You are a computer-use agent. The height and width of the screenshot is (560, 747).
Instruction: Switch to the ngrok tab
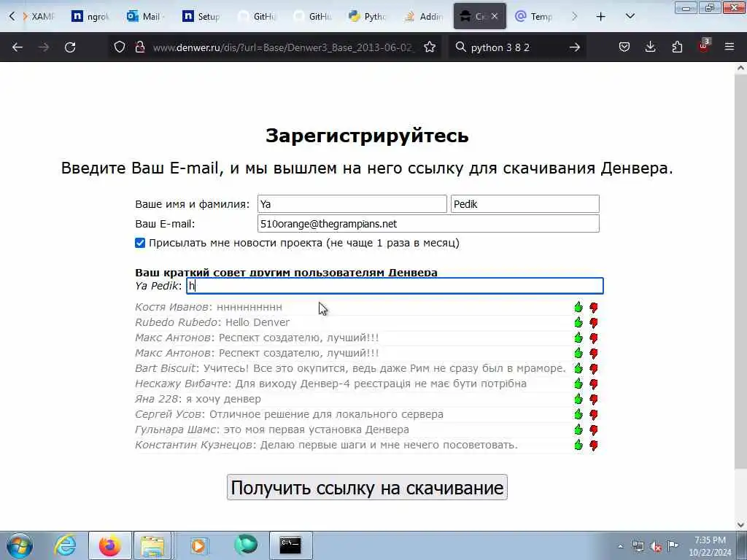point(90,16)
